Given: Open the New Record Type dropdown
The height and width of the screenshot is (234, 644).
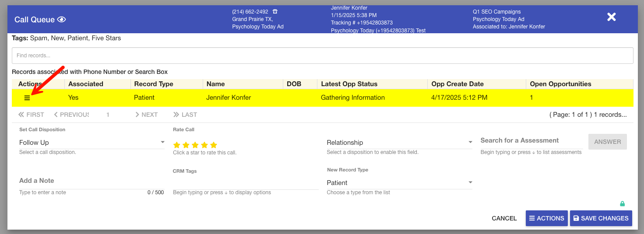Looking at the screenshot, I should click(x=399, y=183).
